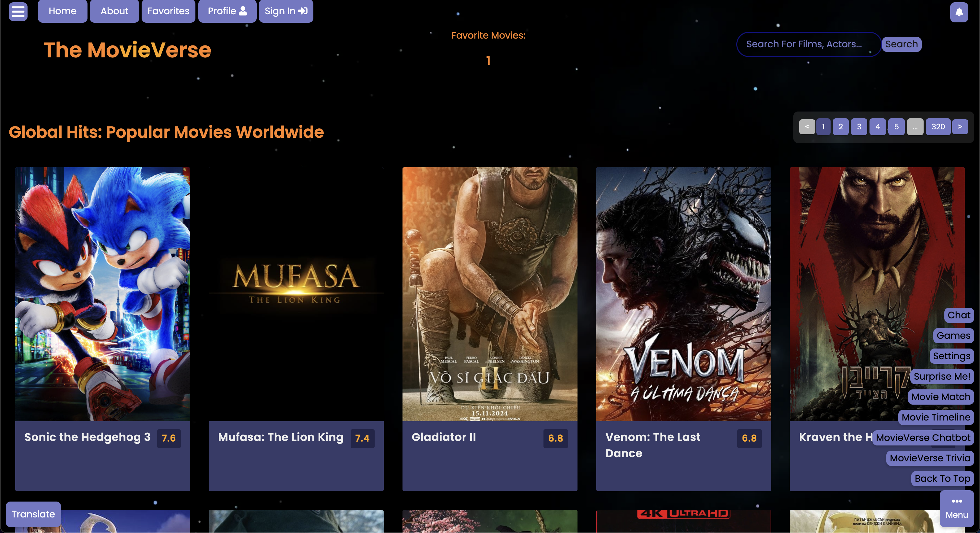980x533 pixels.
Task: Go to the Home page
Action: (63, 11)
